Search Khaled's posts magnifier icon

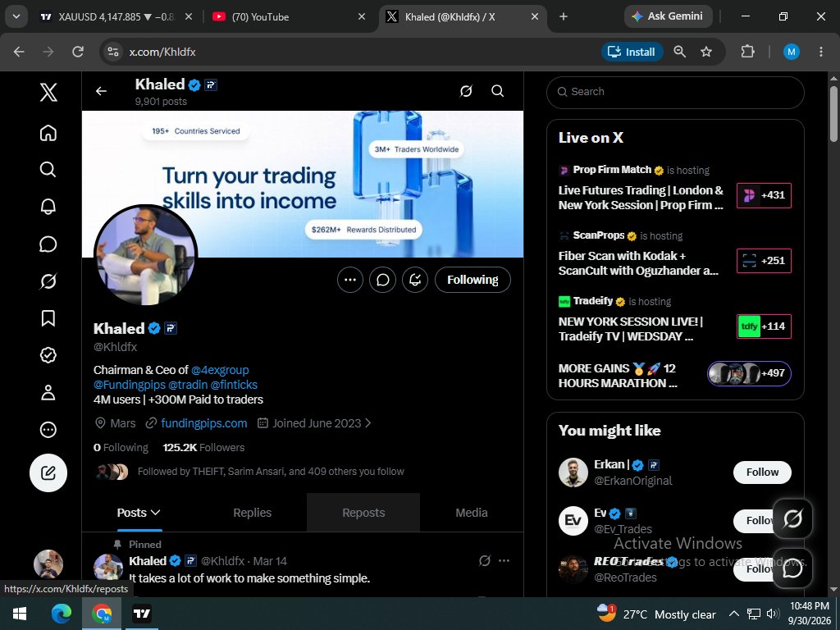(498, 91)
